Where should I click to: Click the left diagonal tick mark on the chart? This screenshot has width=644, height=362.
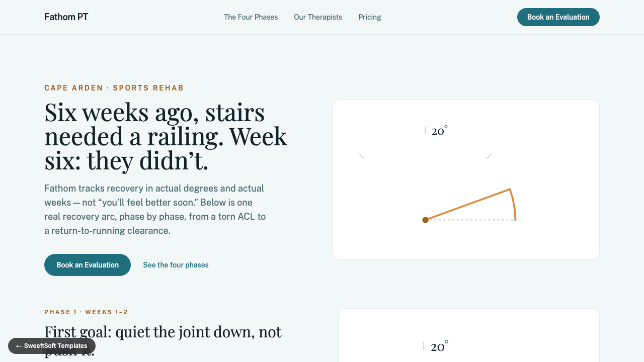[362, 156]
